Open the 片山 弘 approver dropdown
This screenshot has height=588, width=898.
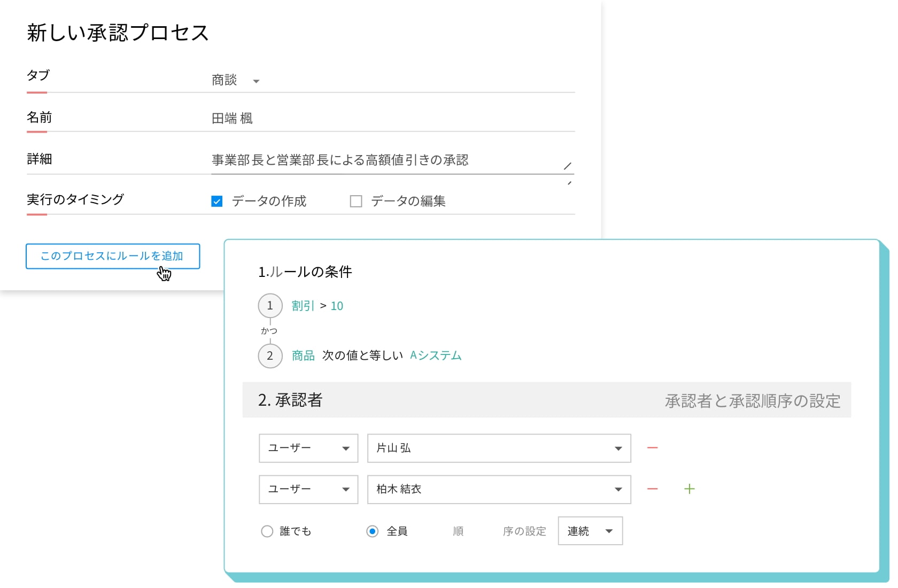499,448
